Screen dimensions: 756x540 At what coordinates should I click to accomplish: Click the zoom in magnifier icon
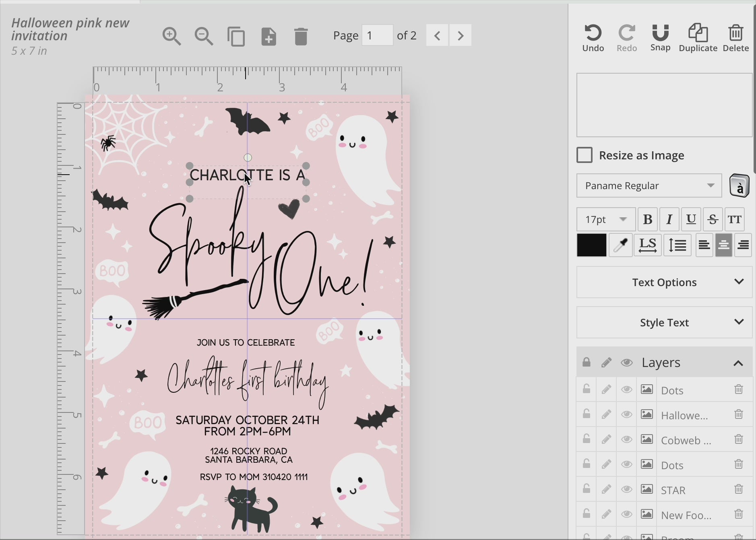click(x=172, y=36)
